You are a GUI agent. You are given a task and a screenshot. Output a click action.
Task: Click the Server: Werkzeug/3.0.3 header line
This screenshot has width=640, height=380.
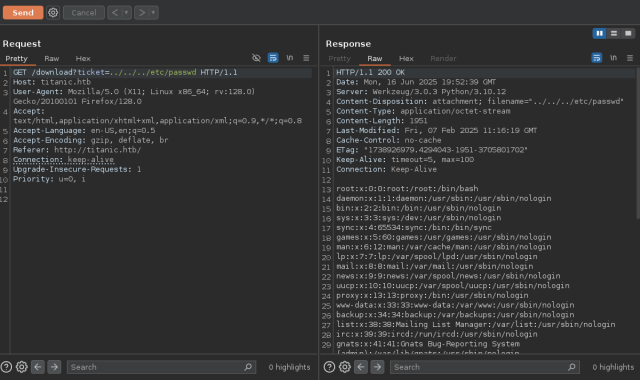click(421, 92)
